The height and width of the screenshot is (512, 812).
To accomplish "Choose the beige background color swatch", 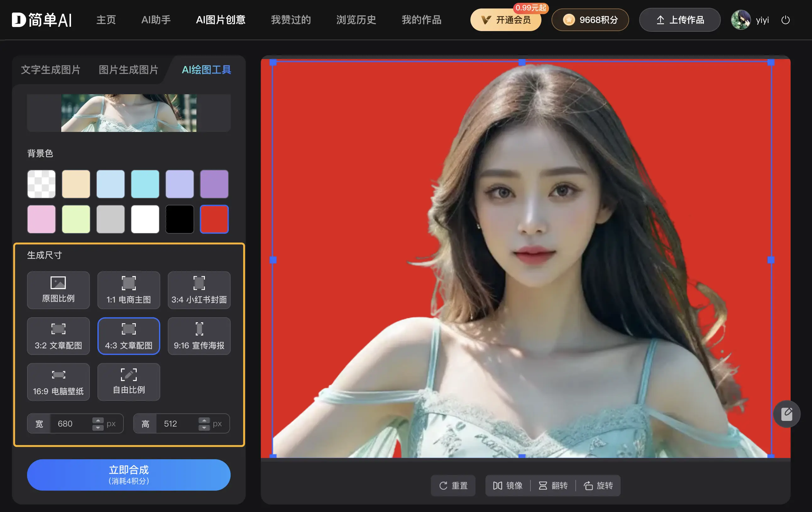I will [76, 184].
